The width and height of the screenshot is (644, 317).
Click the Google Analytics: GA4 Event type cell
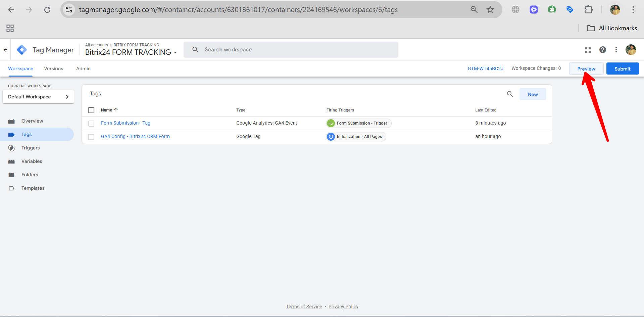click(x=266, y=123)
